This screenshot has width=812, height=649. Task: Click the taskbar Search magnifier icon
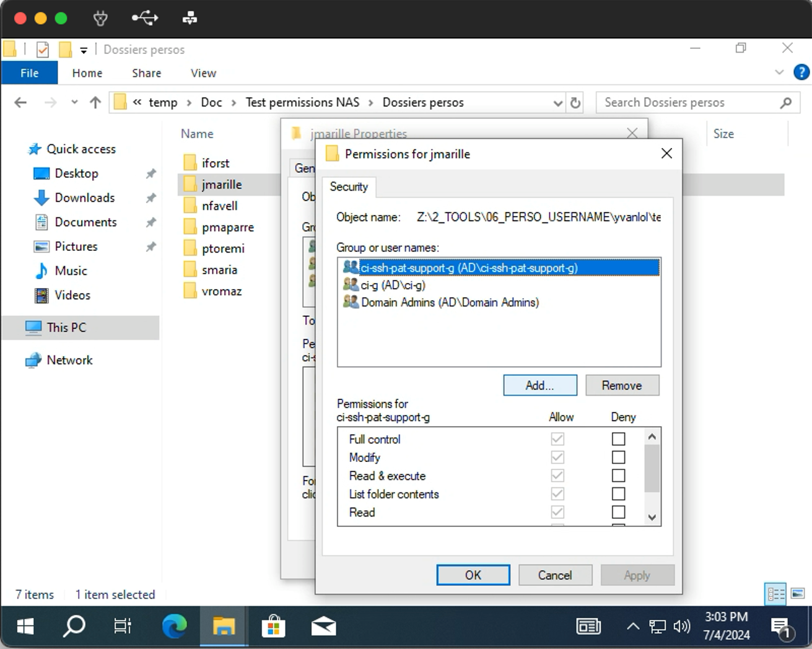pyautogui.click(x=74, y=627)
